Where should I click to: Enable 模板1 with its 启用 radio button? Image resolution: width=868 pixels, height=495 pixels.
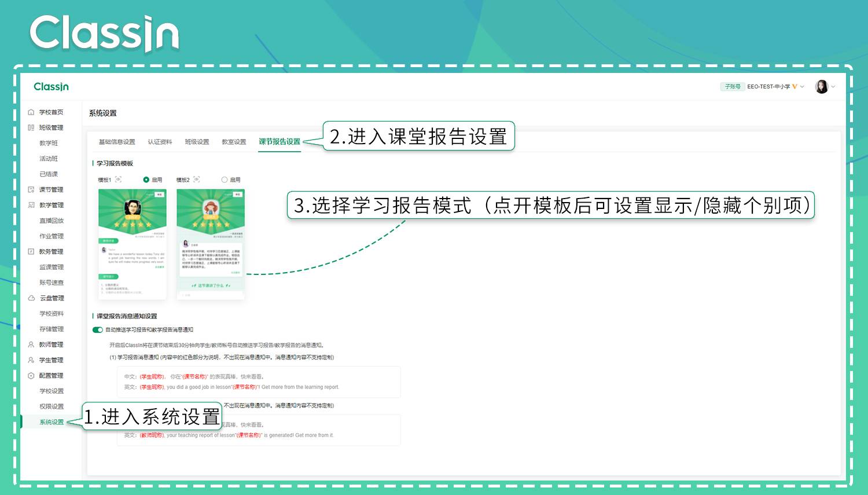(x=146, y=180)
